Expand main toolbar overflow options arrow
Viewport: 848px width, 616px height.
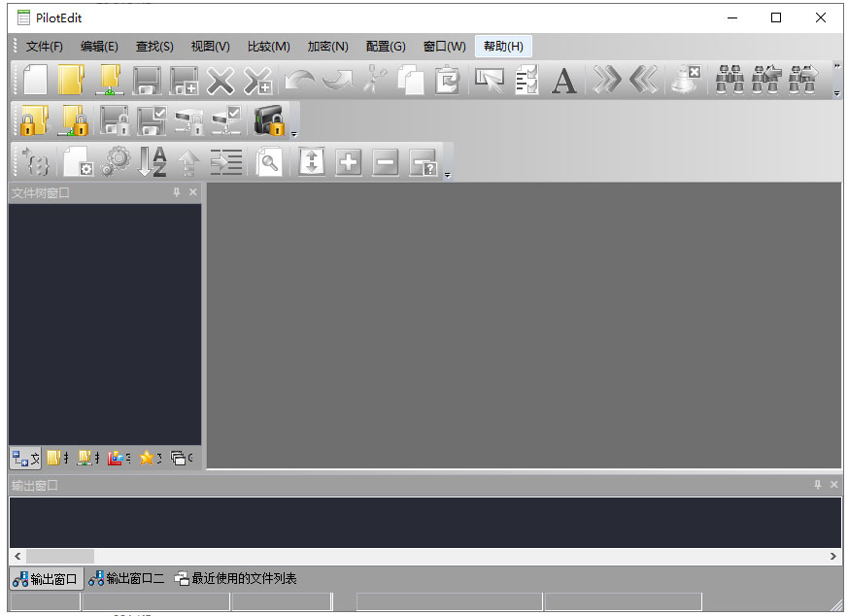pos(836,93)
